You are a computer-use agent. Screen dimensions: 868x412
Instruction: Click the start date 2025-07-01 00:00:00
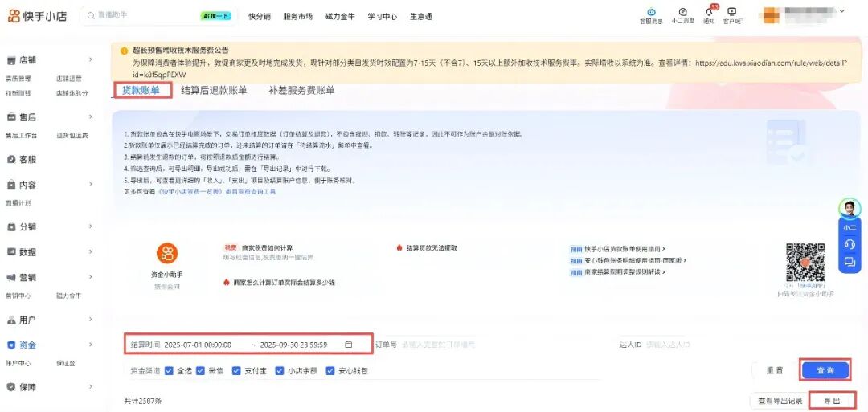[198, 345]
